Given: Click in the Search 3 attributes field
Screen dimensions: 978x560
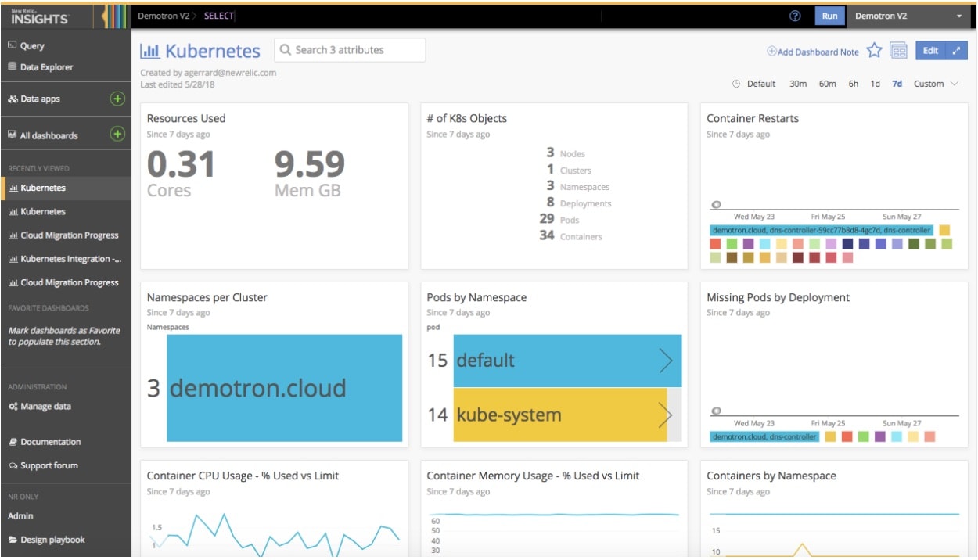Looking at the screenshot, I should pos(350,50).
